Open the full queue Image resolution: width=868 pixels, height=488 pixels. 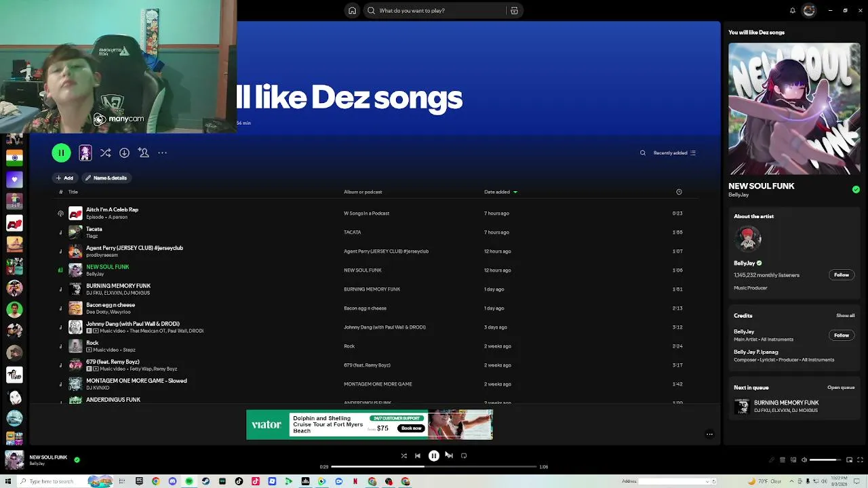841,388
